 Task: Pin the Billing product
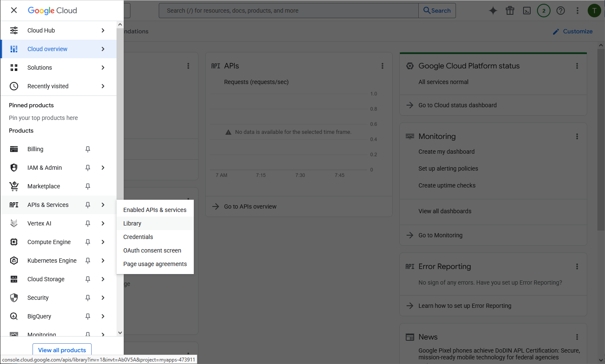click(x=88, y=149)
